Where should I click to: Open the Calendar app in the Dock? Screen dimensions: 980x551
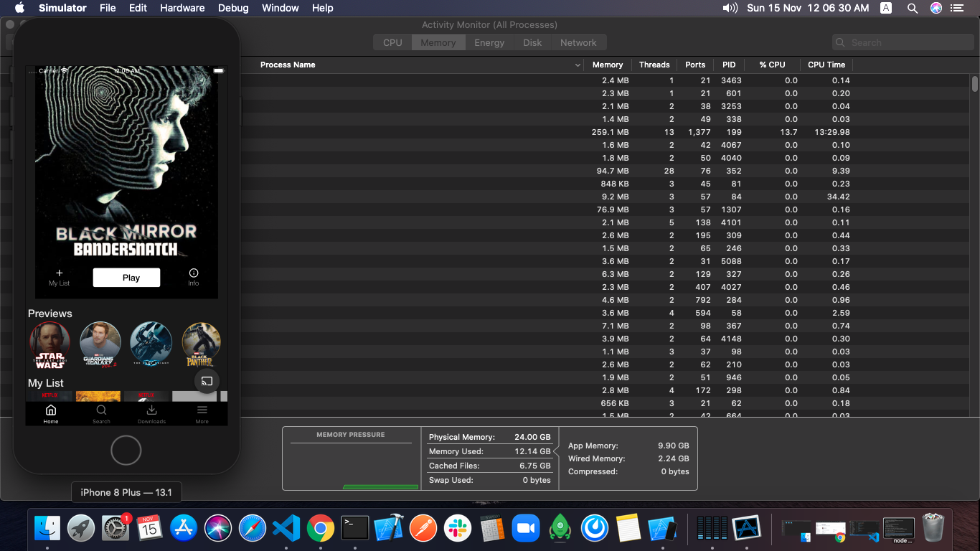pos(149,529)
